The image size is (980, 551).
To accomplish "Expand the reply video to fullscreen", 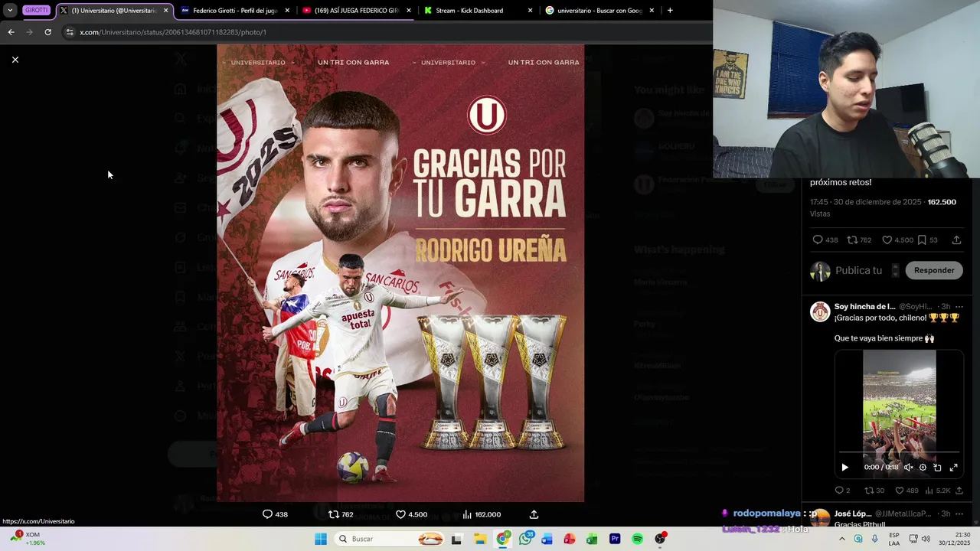I will (x=953, y=467).
